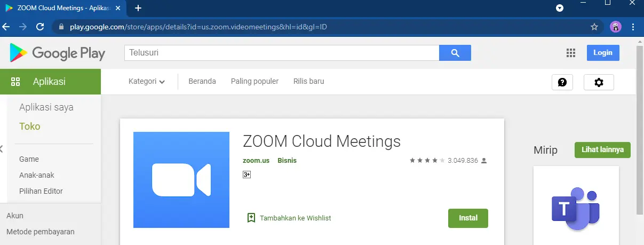Click the site lock padlock icon
This screenshot has width=644, height=245.
tap(60, 26)
